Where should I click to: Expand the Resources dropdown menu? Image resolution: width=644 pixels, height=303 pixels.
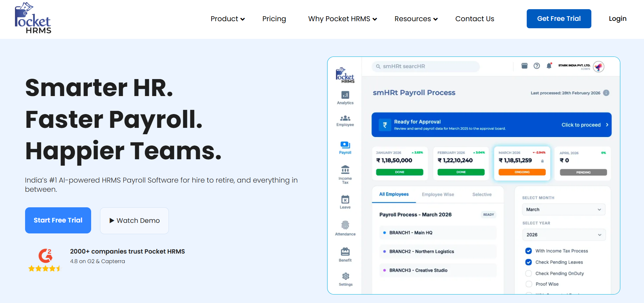(x=416, y=19)
